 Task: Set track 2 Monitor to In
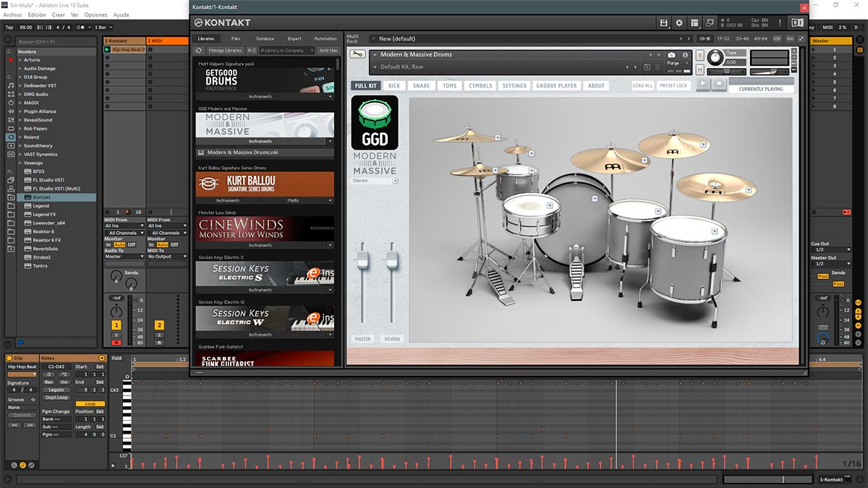click(x=152, y=244)
